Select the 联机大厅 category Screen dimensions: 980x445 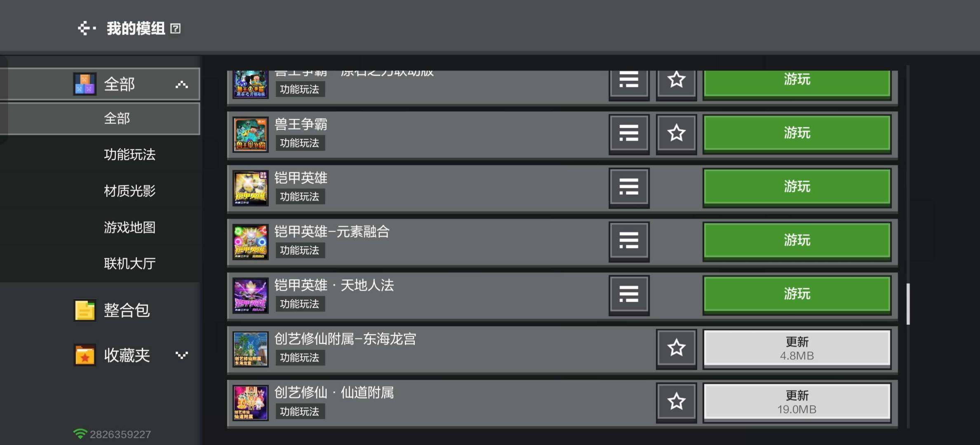click(x=129, y=263)
